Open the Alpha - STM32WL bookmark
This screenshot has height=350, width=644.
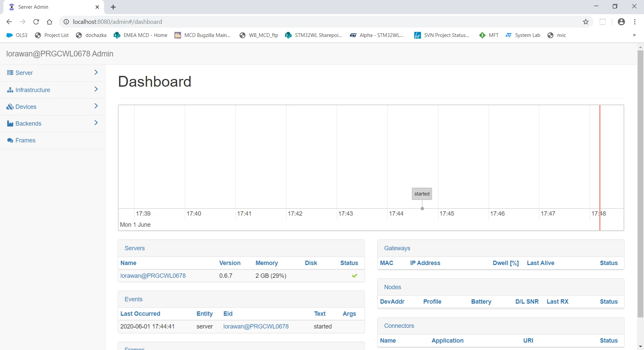pos(377,35)
